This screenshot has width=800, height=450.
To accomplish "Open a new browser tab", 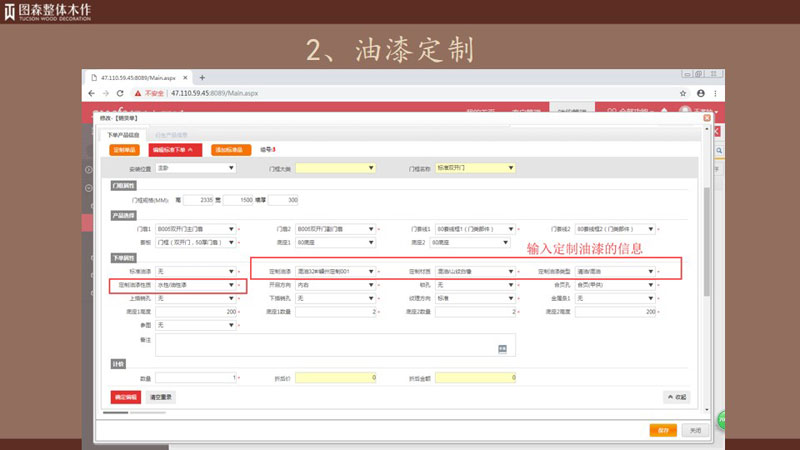I will 202,77.
